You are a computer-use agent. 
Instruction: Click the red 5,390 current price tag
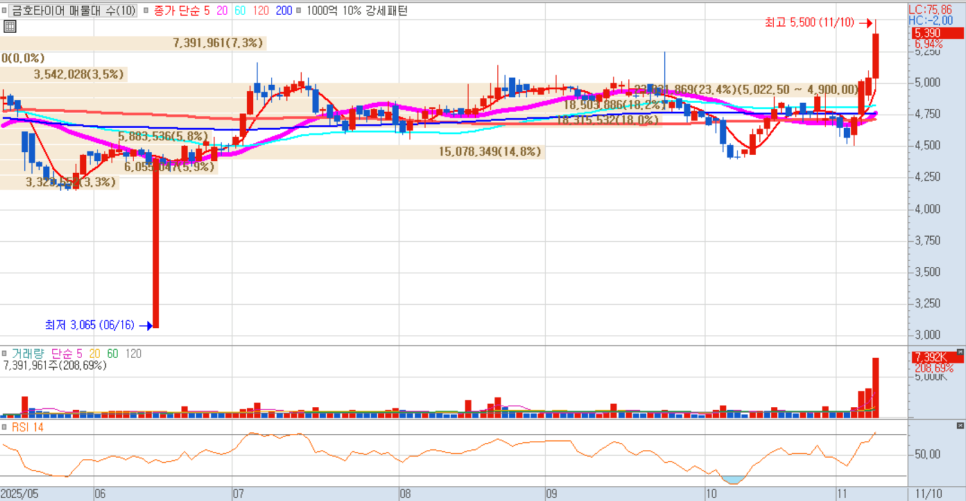click(x=936, y=33)
